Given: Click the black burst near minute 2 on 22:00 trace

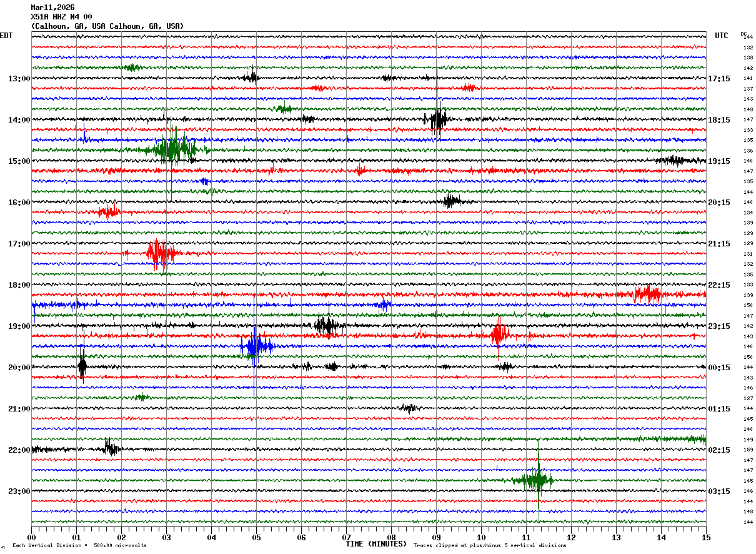Looking at the screenshot, I should coord(111,448).
